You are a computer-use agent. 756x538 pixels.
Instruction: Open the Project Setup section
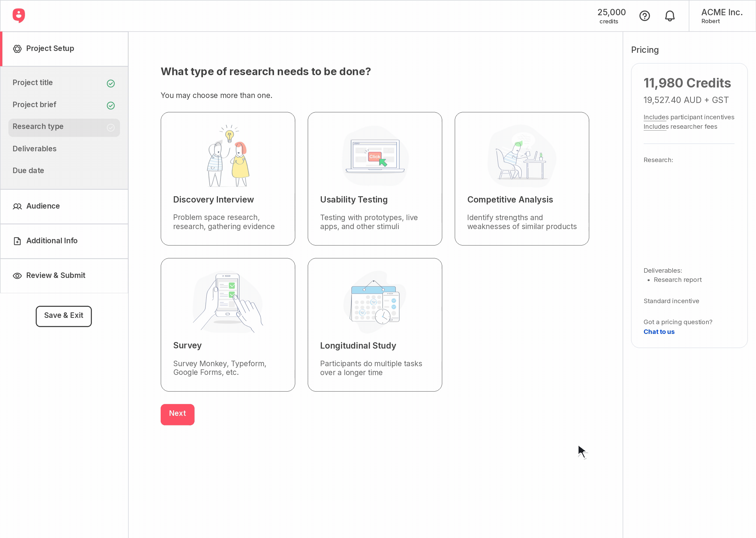[x=64, y=49]
